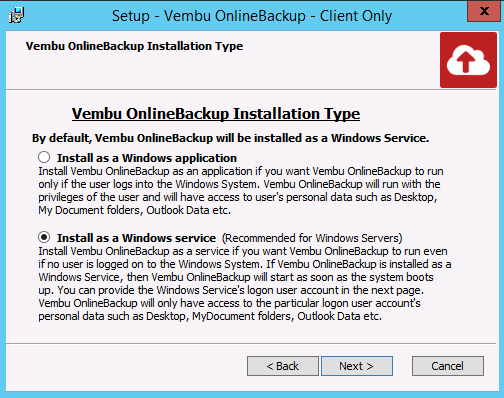Click the setup installer icon in title bar
The height and width of the screenshot is (398, 504).
16,15
